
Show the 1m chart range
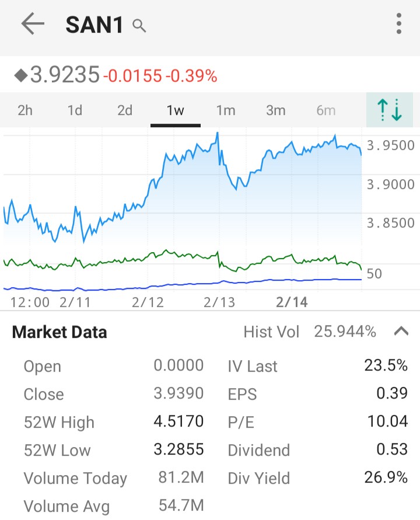coord(225,110)
